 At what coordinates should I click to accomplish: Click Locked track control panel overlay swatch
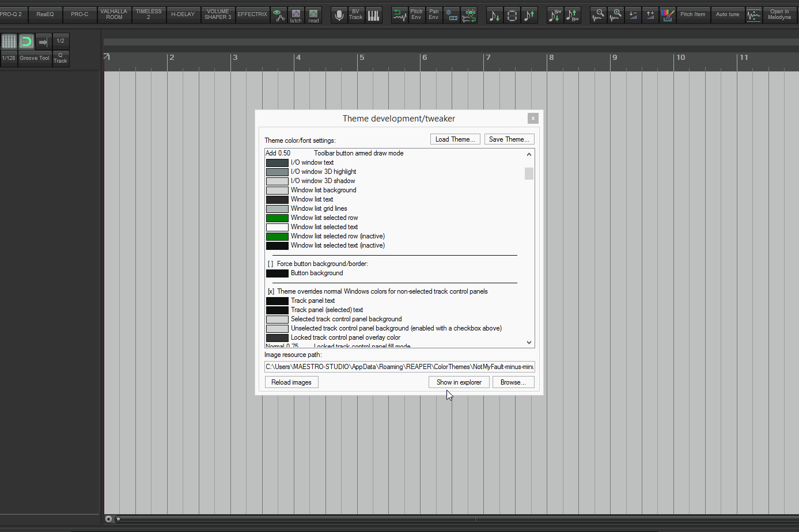(x=277, y=338)
